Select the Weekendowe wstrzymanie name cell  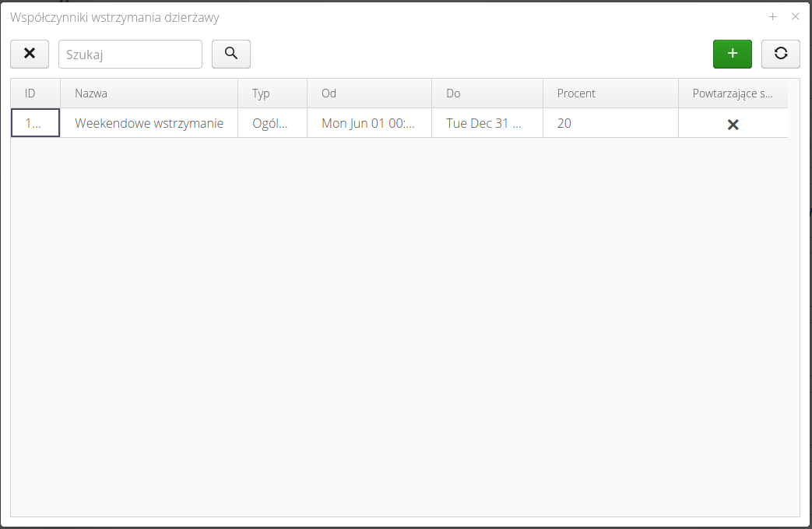[x=149, y=123]
